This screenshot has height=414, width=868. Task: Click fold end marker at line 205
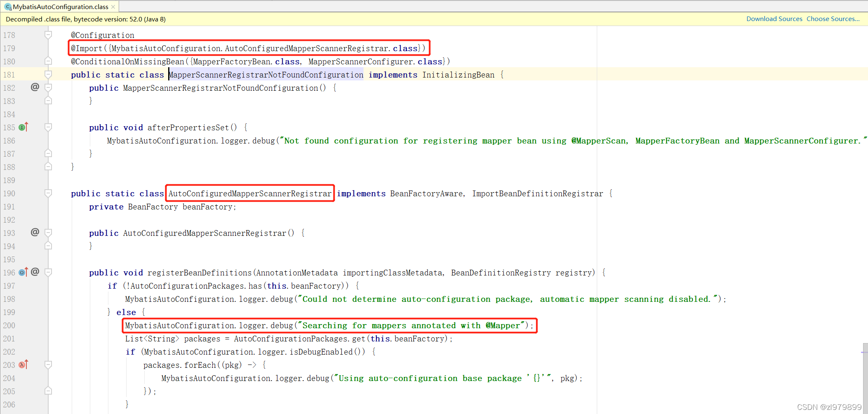tap(48, 391)
